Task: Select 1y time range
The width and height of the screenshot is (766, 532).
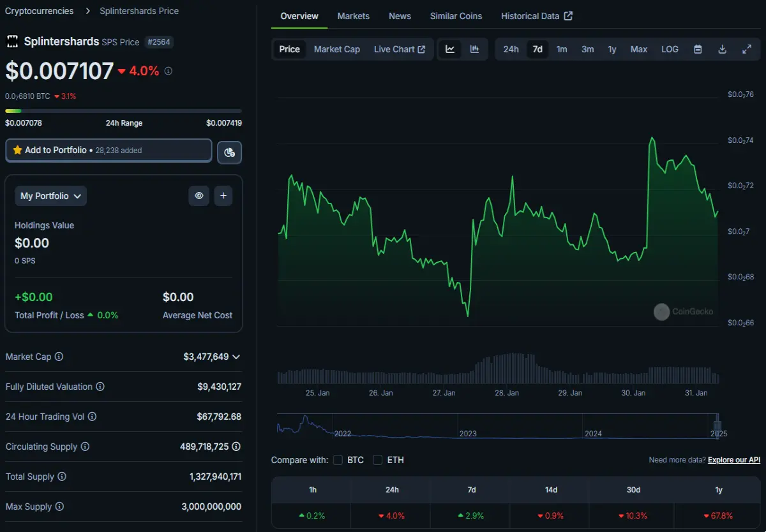Action: 612,49
